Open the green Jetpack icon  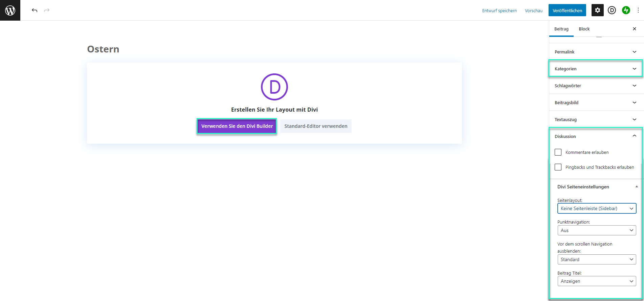pyautogui.click(x=626, y=10)
